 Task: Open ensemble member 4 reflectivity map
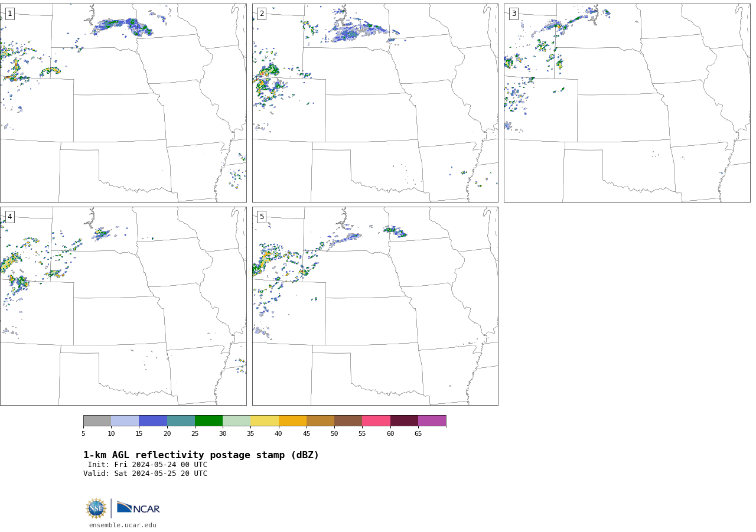(123, 306)
